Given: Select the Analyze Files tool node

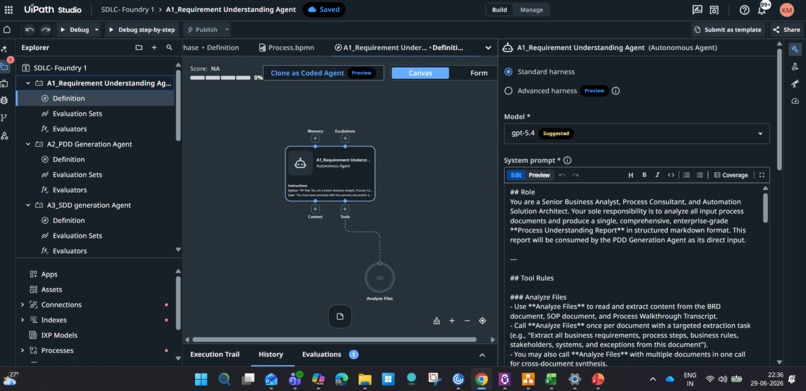Looking at the screenshot, I should pyautogui.click(x=379, y=277).
